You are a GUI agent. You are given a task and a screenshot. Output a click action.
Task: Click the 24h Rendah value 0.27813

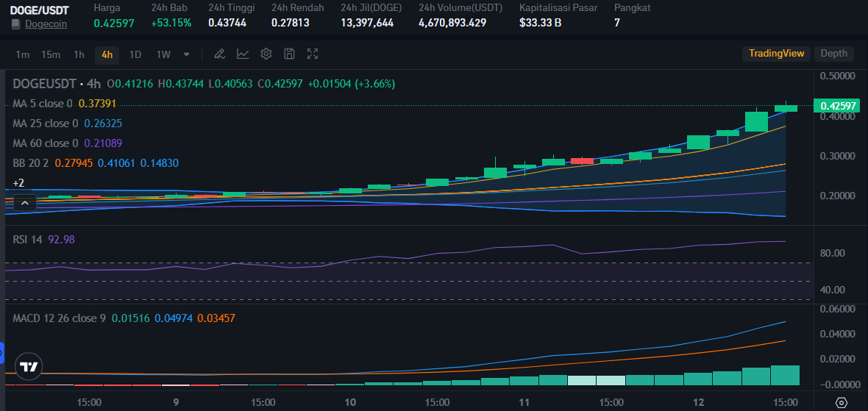290,23
